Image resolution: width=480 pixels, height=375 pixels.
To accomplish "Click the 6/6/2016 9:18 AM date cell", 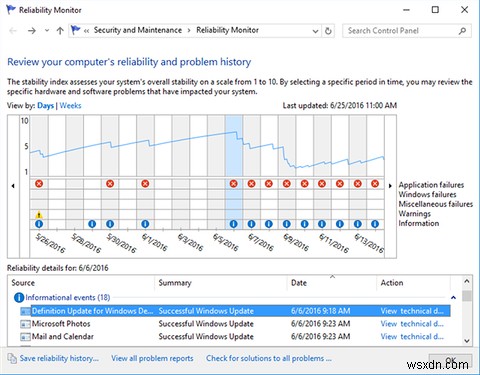I will coord(321,311).
